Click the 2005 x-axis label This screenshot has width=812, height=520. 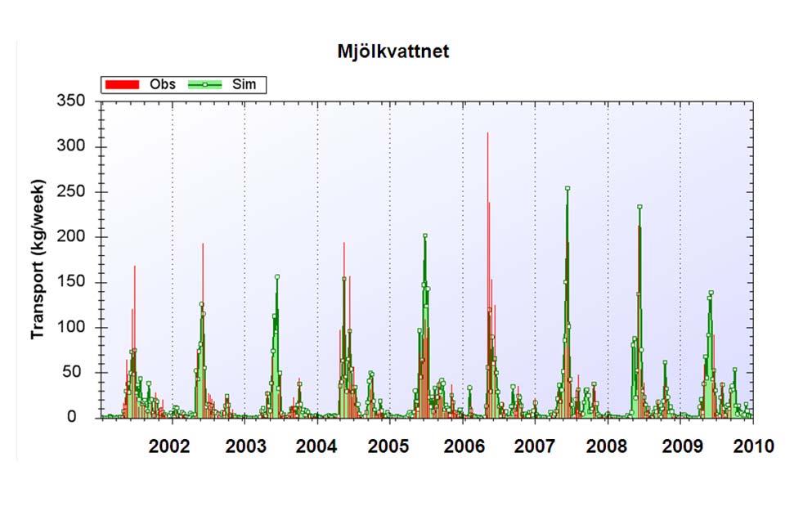pos(388,446)
